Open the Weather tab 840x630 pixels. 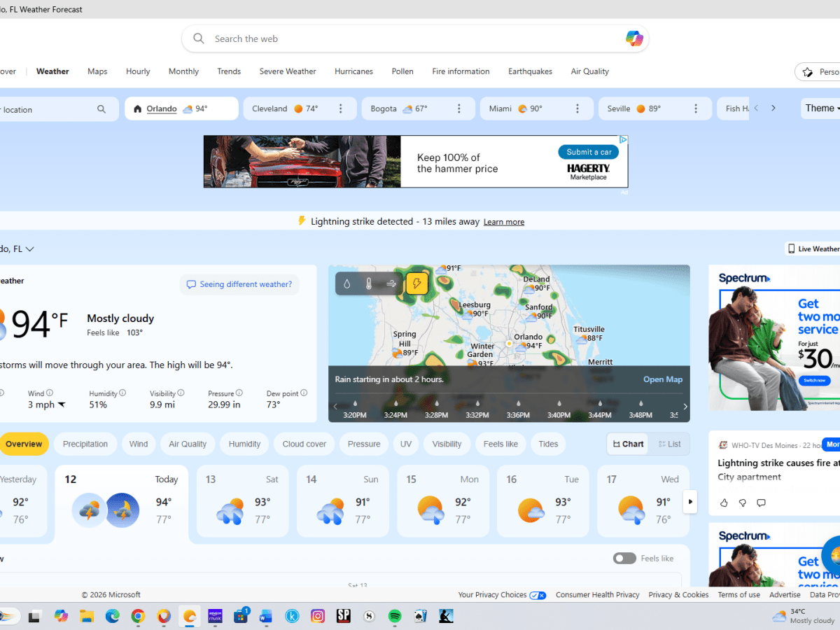[x=52, y=71]
